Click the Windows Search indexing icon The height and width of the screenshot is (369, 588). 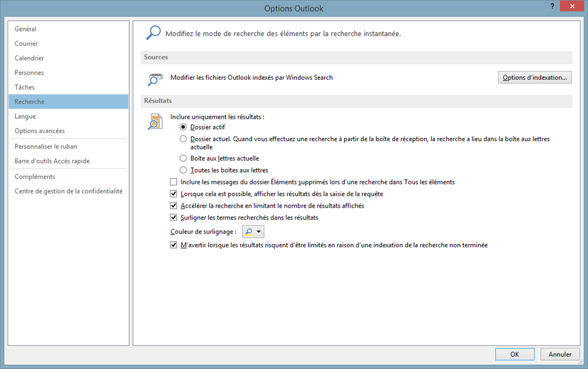click(x=155, y=79)
